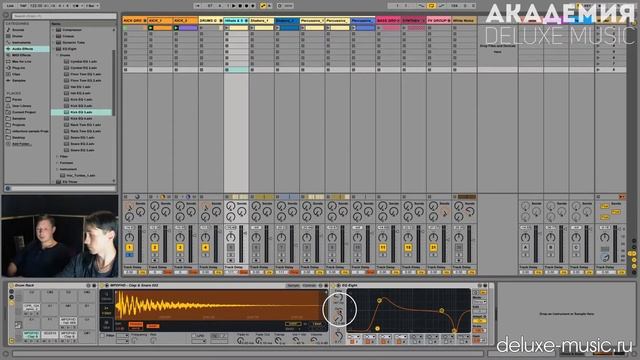
Task: Launch the purple clip in KICK_2 track
Action: [176, 28]
